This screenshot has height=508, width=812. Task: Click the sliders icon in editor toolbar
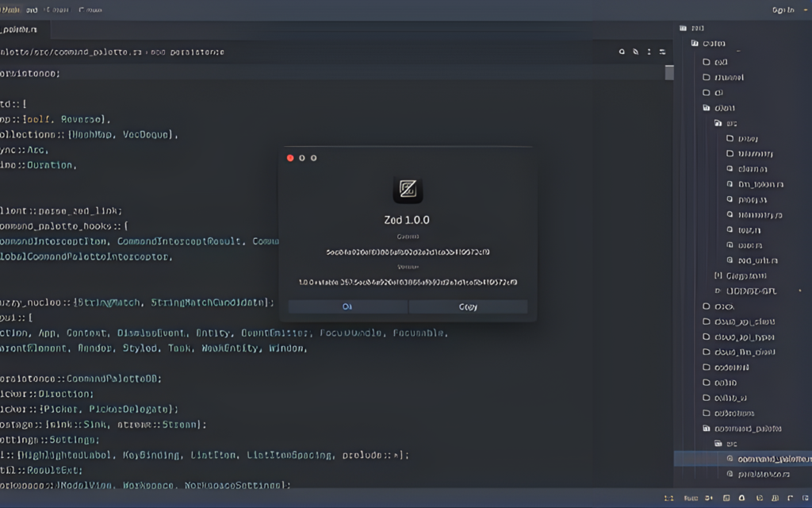[662, 52]
